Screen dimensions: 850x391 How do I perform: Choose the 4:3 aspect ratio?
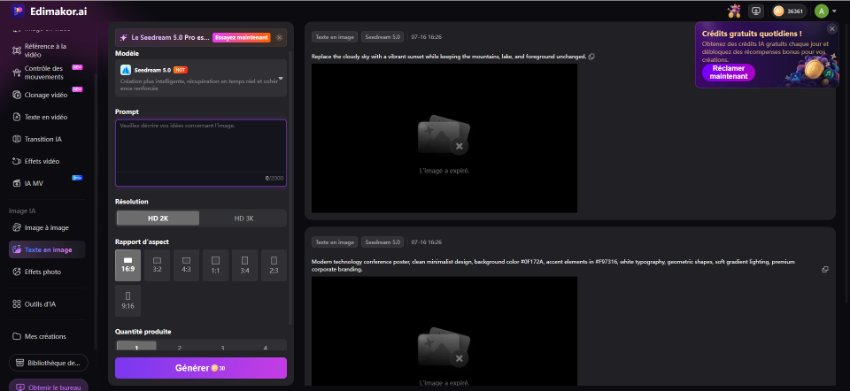click(186, 265)
